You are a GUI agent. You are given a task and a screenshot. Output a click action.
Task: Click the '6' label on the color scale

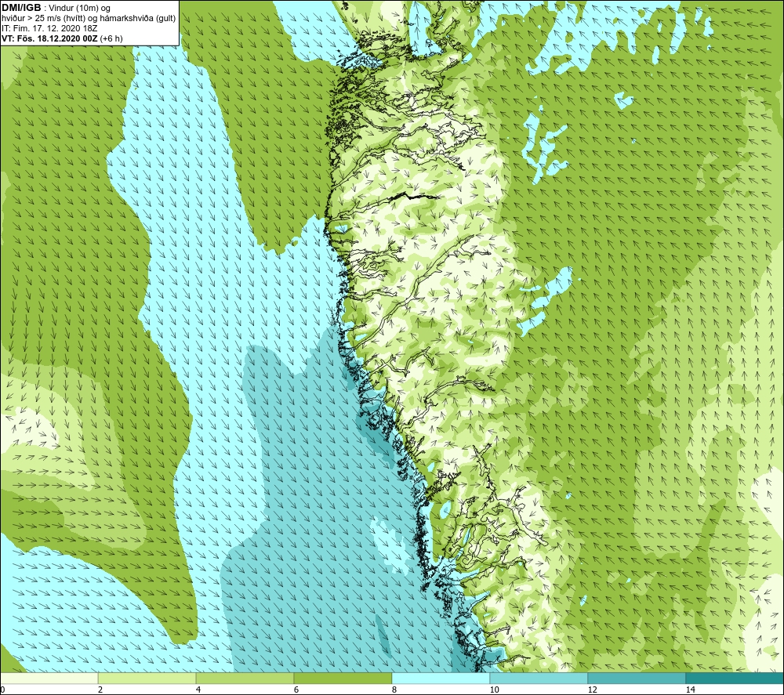click(x=296, y=690)
